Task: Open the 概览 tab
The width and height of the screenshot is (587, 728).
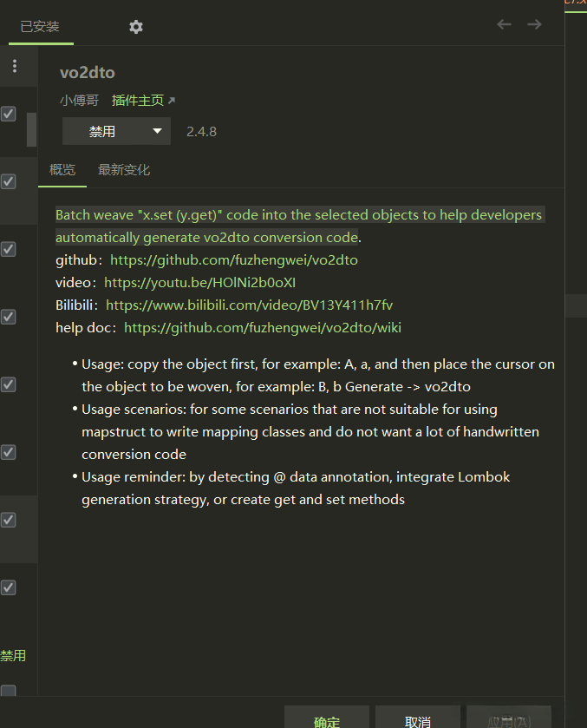Action: pos(62,170)
